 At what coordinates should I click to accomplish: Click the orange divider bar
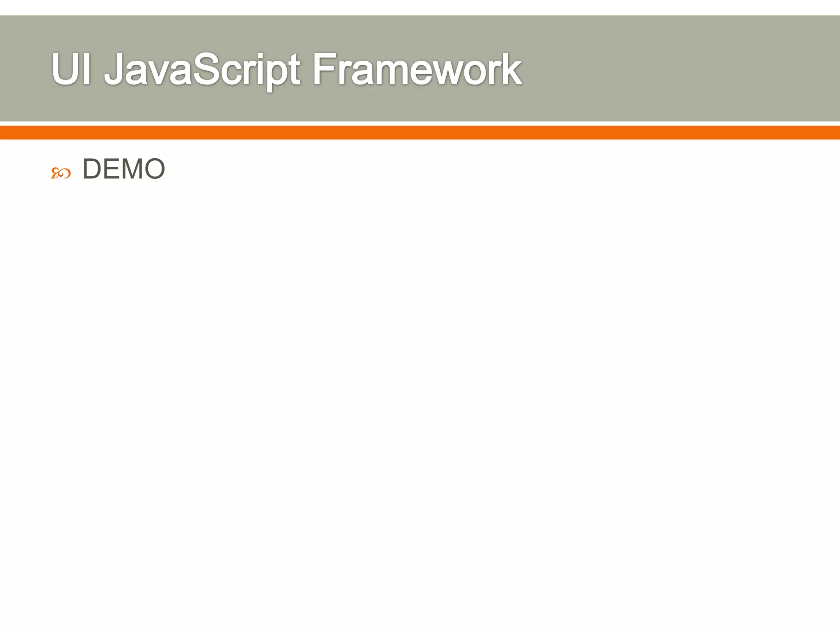tap(420, 133)
